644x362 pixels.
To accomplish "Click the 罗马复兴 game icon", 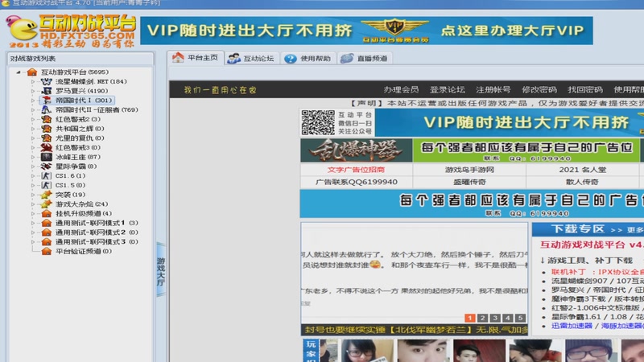I will point(47,91).
